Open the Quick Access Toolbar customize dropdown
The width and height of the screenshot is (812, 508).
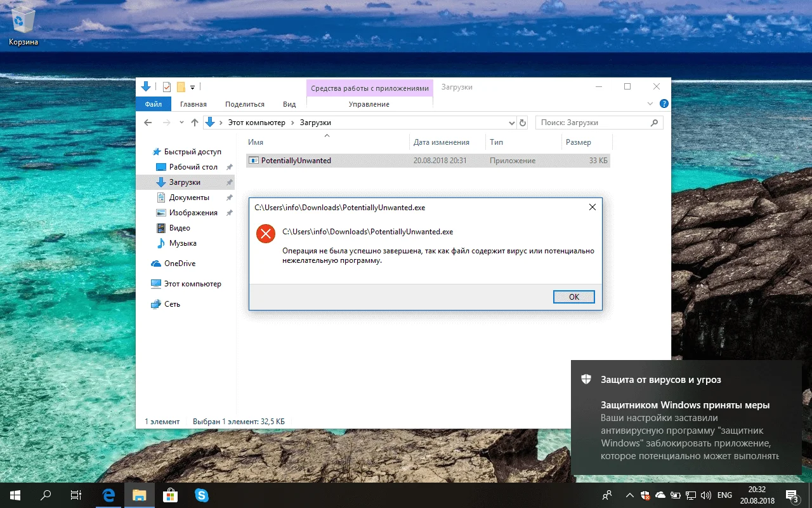point(192,87)
